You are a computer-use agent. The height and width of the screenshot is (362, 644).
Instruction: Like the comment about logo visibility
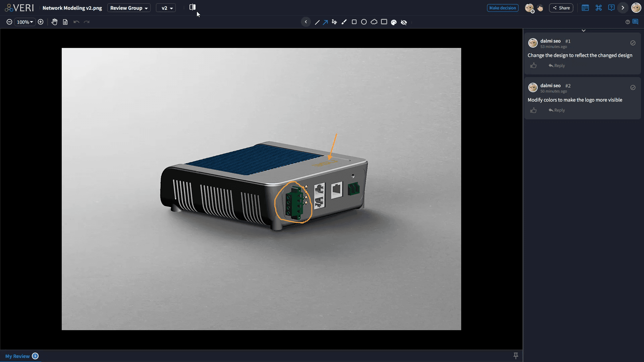(534, 110)
